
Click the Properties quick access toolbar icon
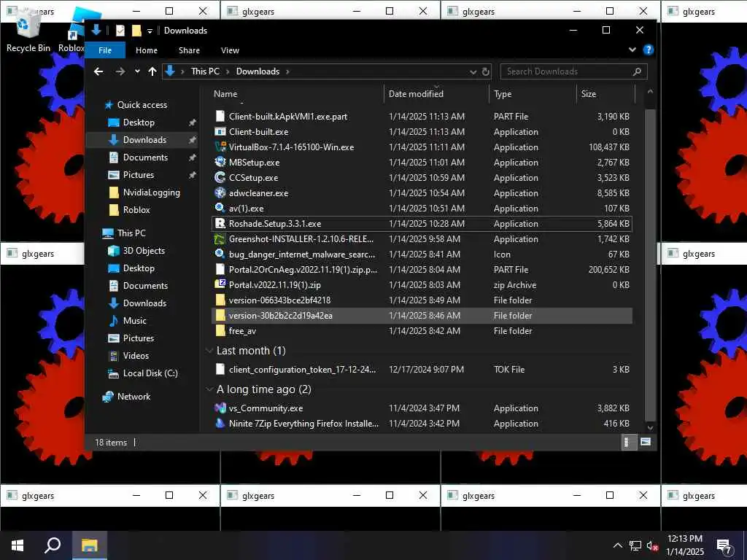pyautogui.click(x=120, y=31)
